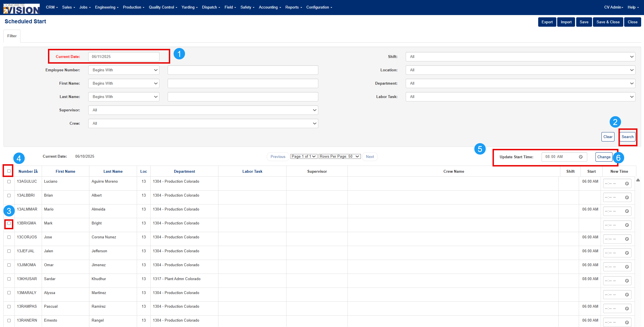644x327 pixels.
Task: Click the Current Date input field
Action: (x=124, y=57)
